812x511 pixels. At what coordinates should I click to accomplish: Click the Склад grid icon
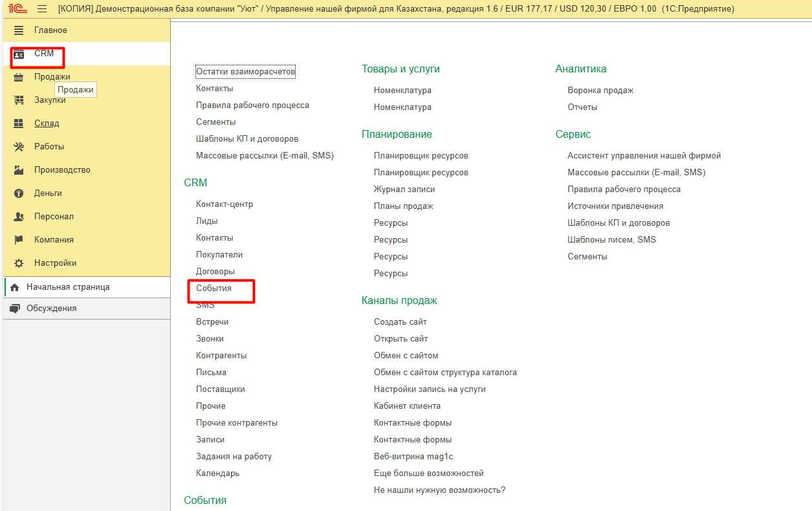click(19, 124)
